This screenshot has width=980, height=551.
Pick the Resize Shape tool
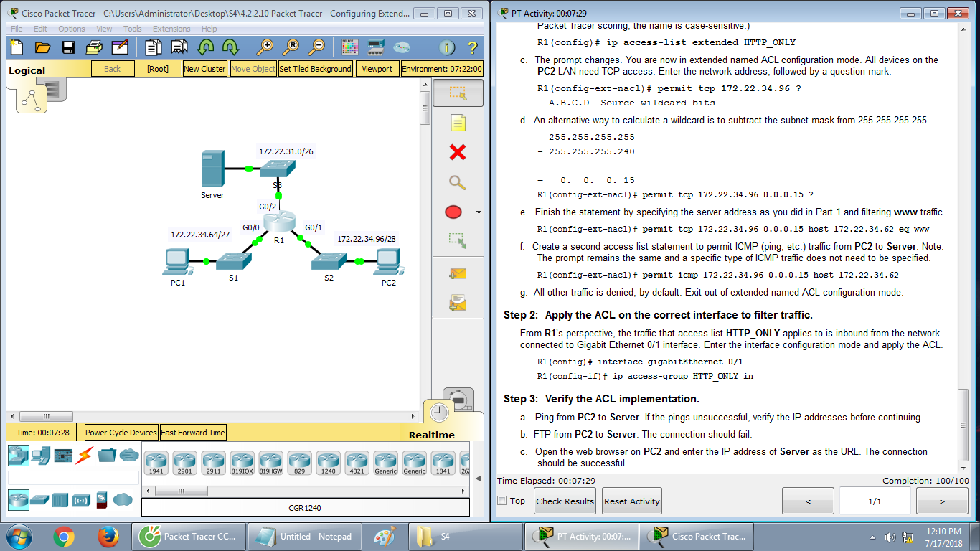[x=458, y=240]
